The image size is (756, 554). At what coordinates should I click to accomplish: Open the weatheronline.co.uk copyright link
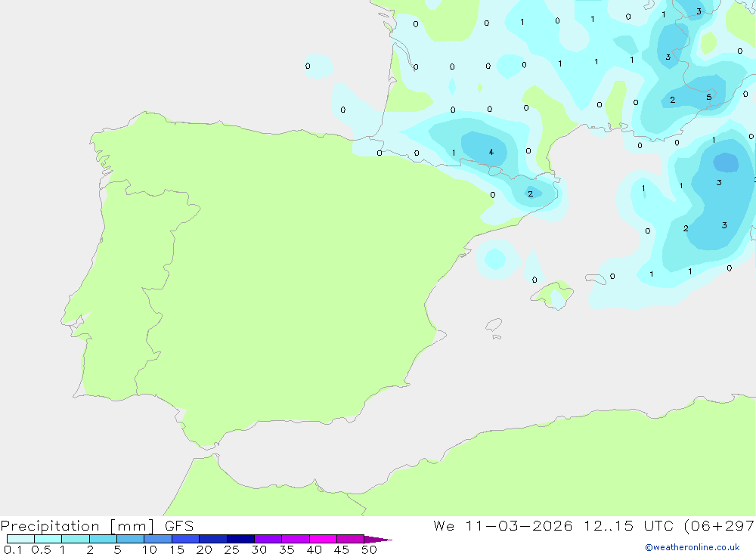tap(692, 547)
